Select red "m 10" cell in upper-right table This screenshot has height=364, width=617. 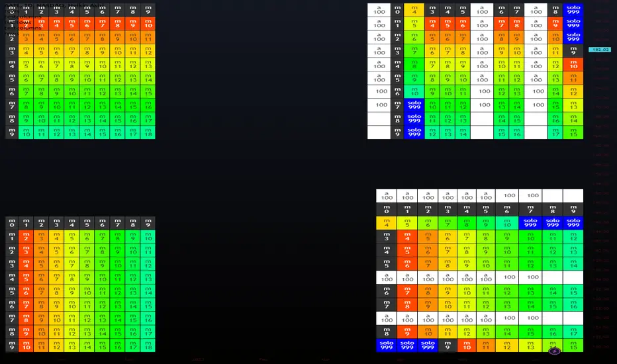point(573,65)
